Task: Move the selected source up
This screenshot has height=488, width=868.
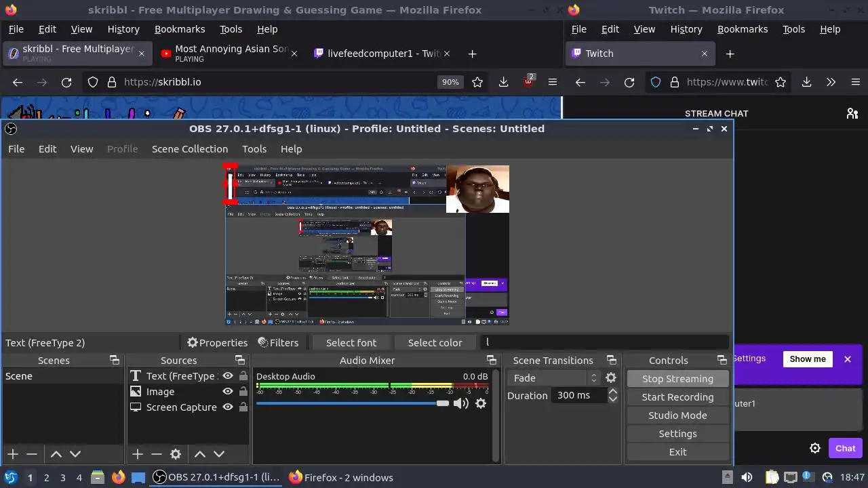Action: 200,454
